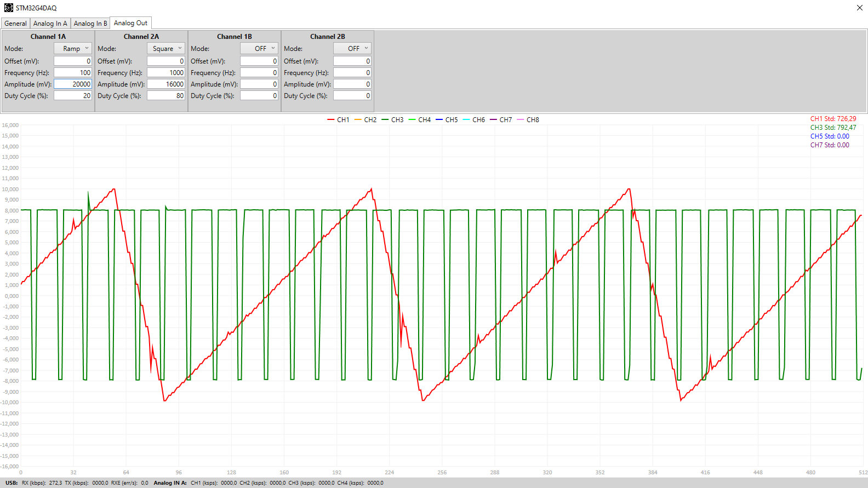
Task: Click Channel 1B Offset field
Action: tap(259, 61)
